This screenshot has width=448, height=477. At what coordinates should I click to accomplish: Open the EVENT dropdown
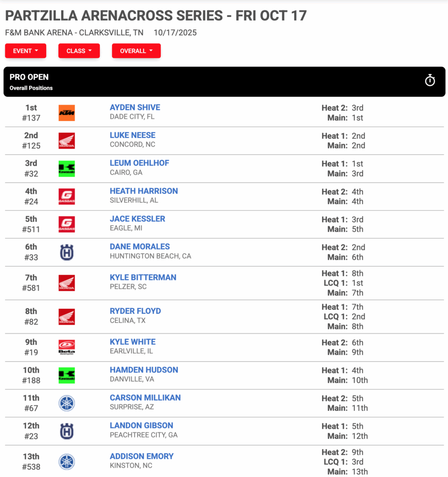(x=26, y=51)
